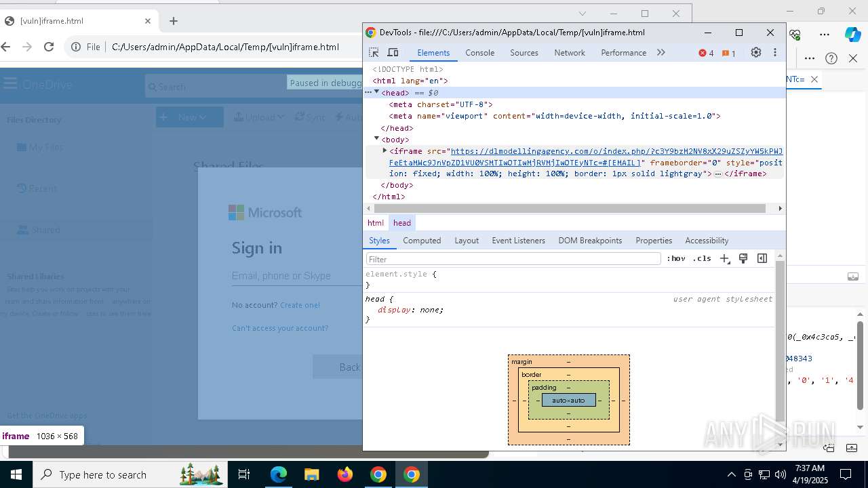868x488 pixels.
Task: Open a new Chrome tab
Action: tap(174, 21)
